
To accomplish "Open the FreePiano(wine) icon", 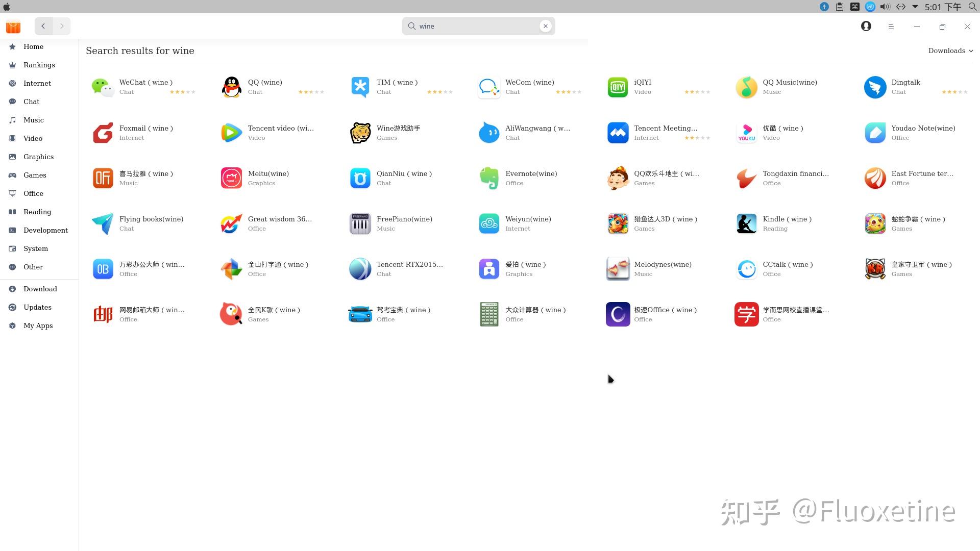I will click(x=360, y=223).
